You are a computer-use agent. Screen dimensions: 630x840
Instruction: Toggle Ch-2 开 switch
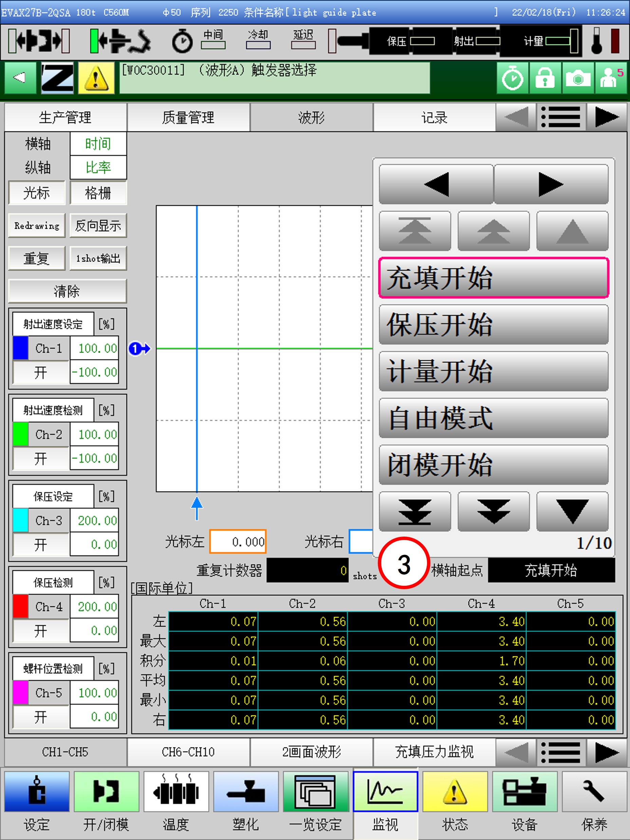[x=41, y=459]
